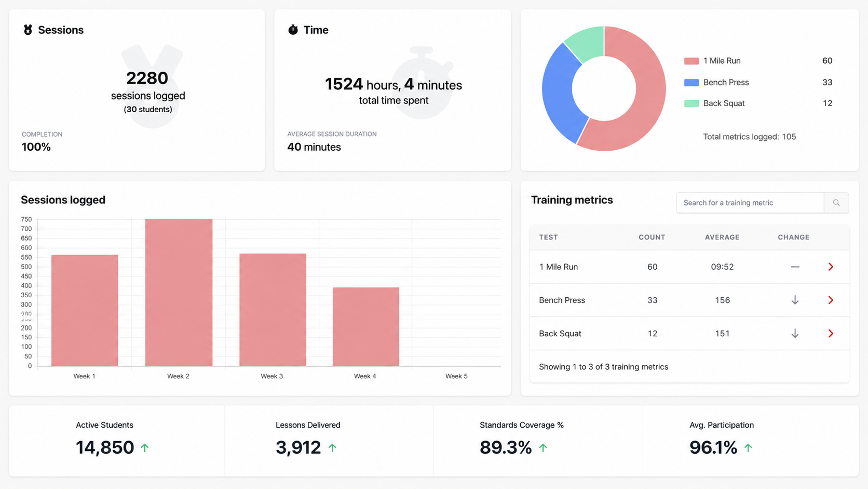The height and width of the screenshot is (489, 868).
Task: Click the 1 Mile Run legend swatch
Action: tap(691, 61)
